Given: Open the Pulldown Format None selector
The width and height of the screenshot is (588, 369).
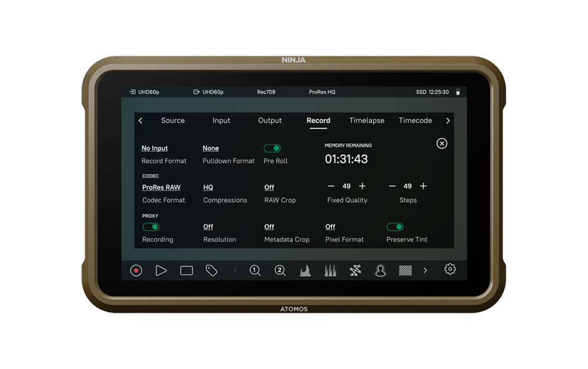Looking at the screenshot, I should point(210,148).
